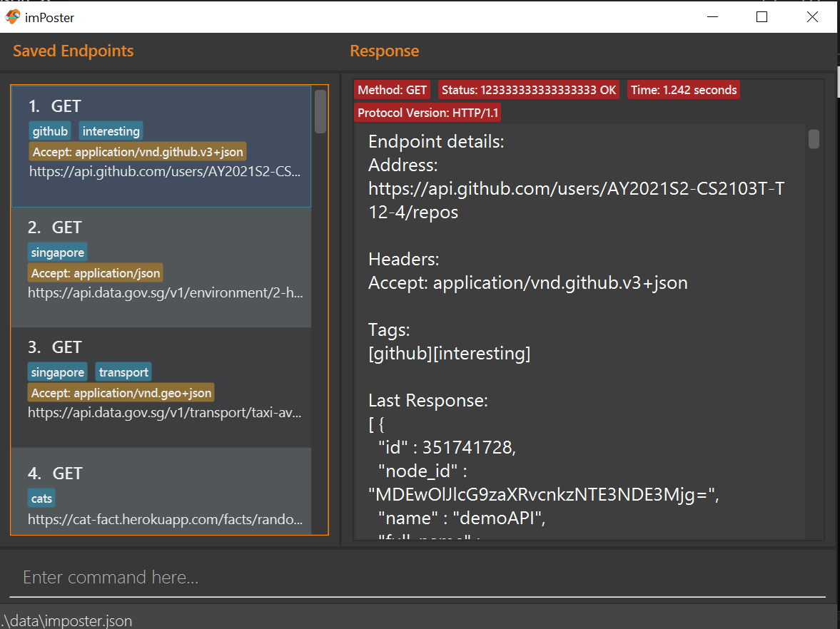Click the Endpoint details: line in response

pyautogui.click(x=436, y=141)
